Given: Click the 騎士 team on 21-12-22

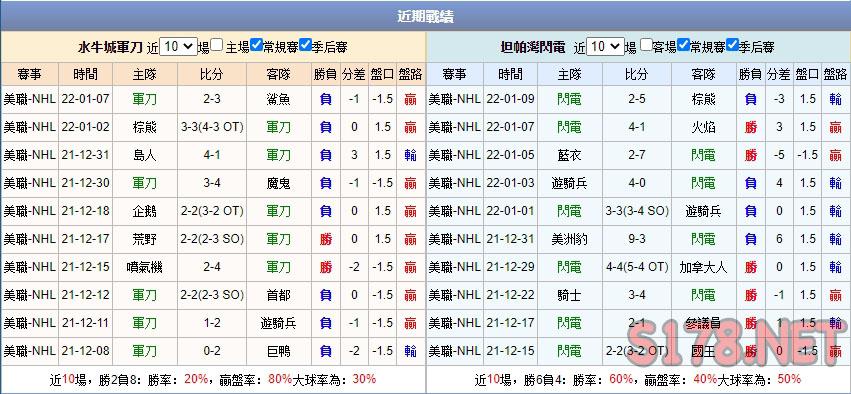Looking at the screenshot, I should pos(569,295).
